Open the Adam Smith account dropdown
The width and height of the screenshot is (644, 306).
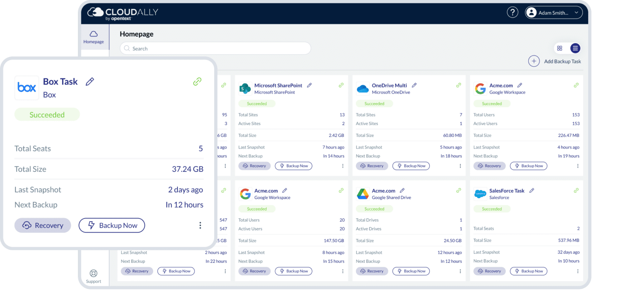coord(553,12)
